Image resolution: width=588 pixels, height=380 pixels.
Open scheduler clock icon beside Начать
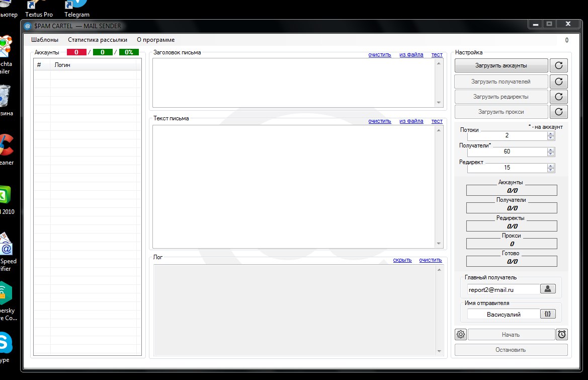point(561,334)
